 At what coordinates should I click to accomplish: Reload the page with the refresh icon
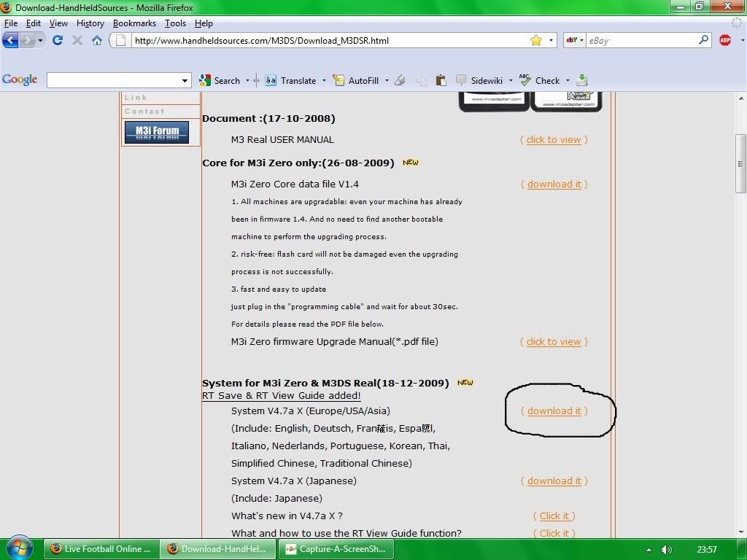click(58, 40)
